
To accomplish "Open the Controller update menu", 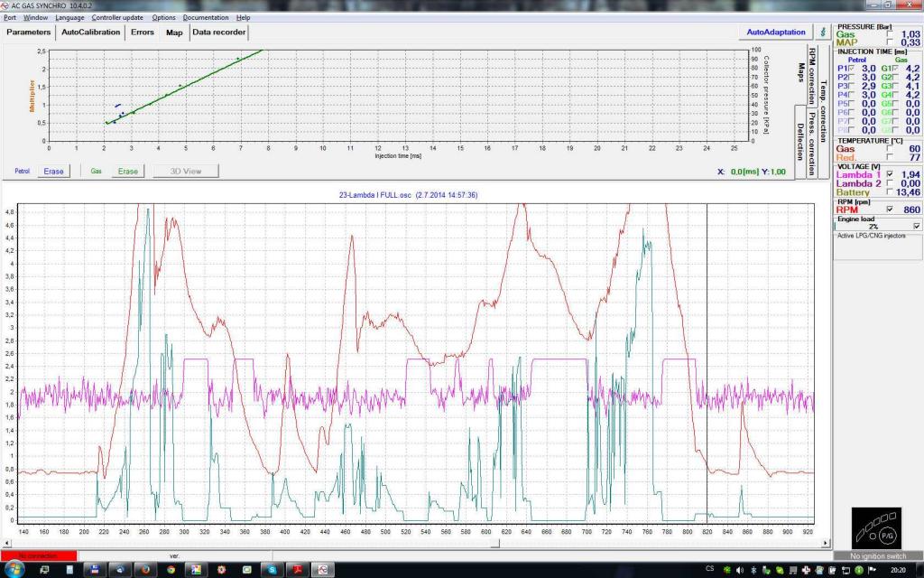I will 117,17.
